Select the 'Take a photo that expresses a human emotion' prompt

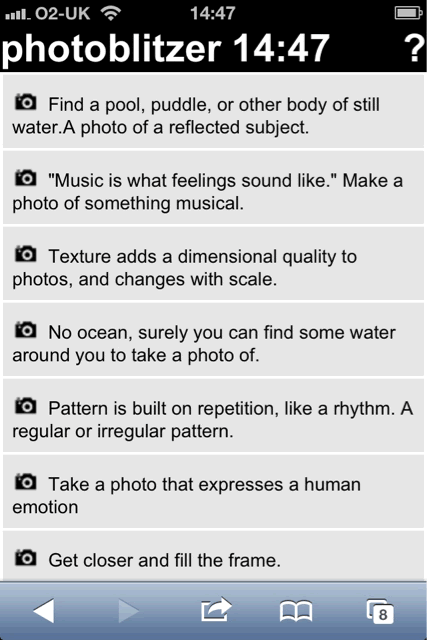pos(213,491)
